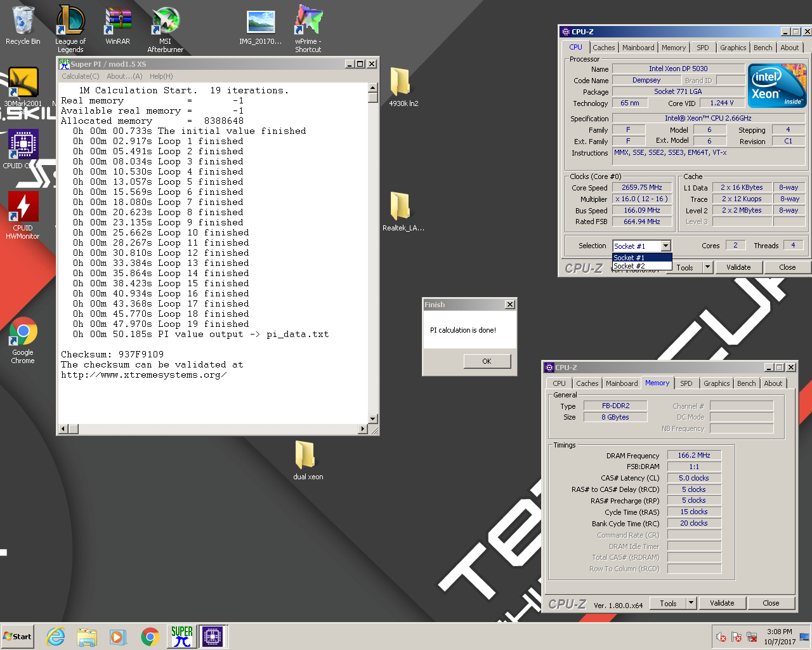Open the media player taskbar icon

tap(118, 637)
